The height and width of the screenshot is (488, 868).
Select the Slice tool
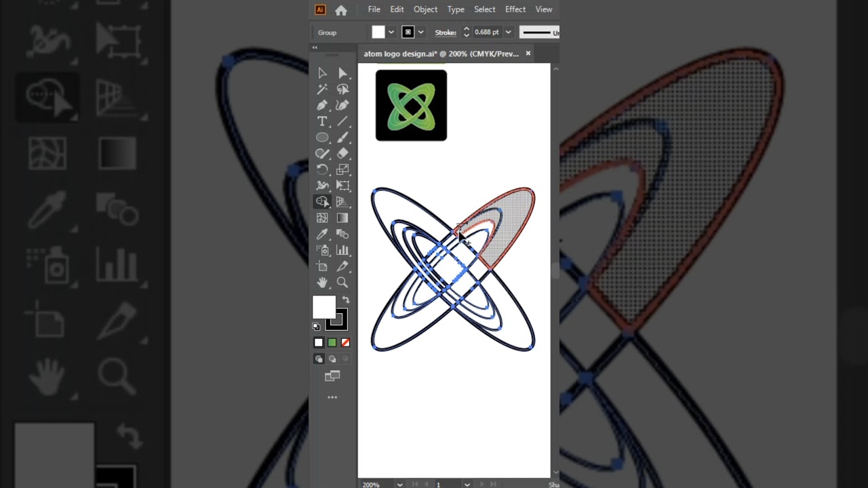(x=342, y=266)
